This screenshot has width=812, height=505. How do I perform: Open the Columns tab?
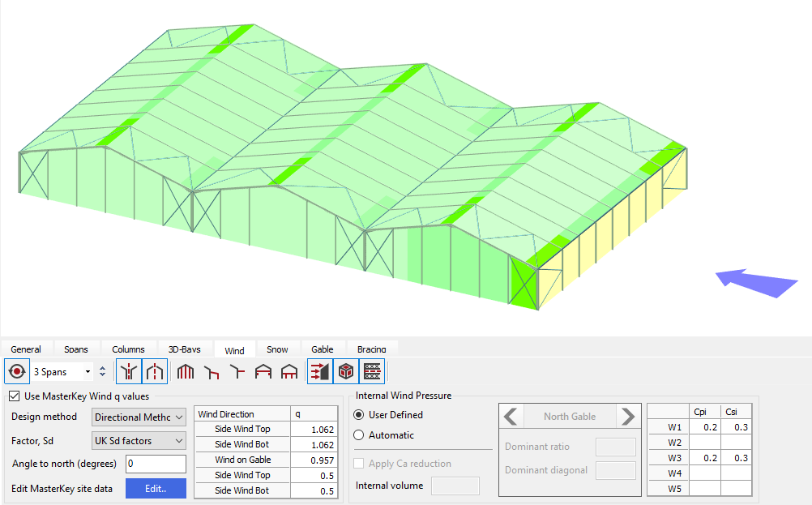click(x=128, y=349)
